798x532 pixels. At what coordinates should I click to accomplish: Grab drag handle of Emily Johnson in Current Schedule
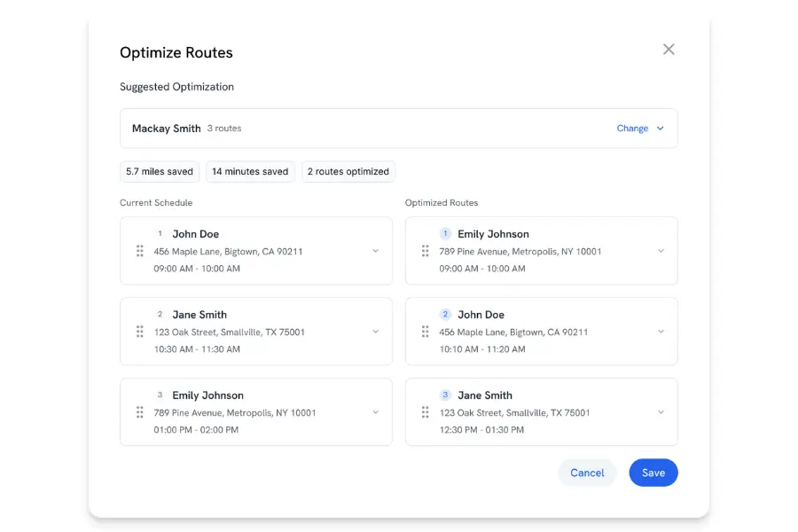139,411
